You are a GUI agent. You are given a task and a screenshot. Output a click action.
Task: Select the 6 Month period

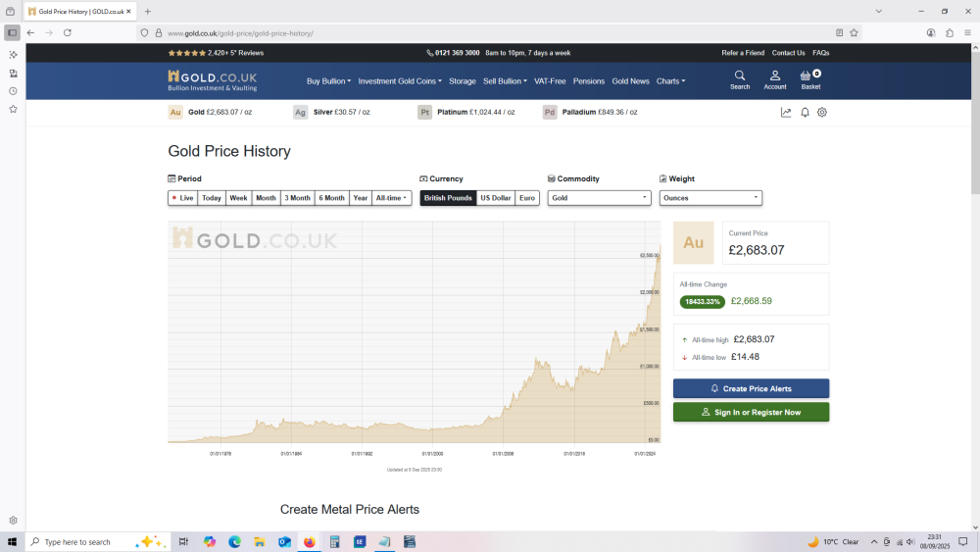click(x=332, y=198)
